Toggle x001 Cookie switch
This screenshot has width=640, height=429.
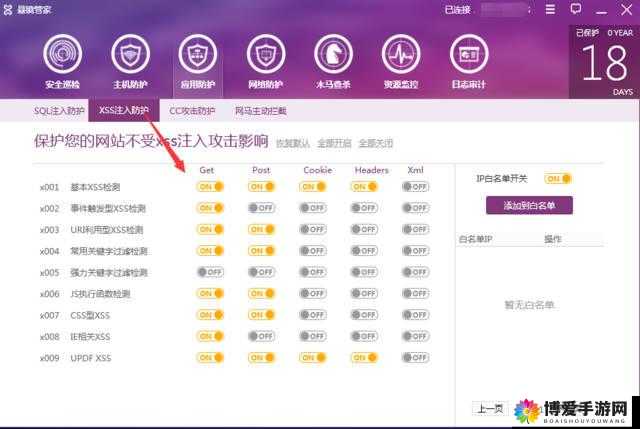click(x=313, y=187)
